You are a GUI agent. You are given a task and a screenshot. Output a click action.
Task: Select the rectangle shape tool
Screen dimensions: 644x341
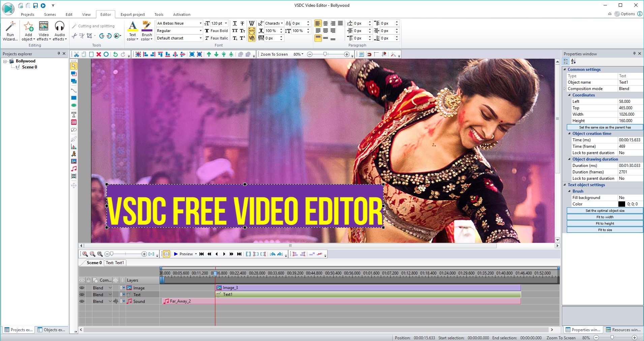click(73, 98)
